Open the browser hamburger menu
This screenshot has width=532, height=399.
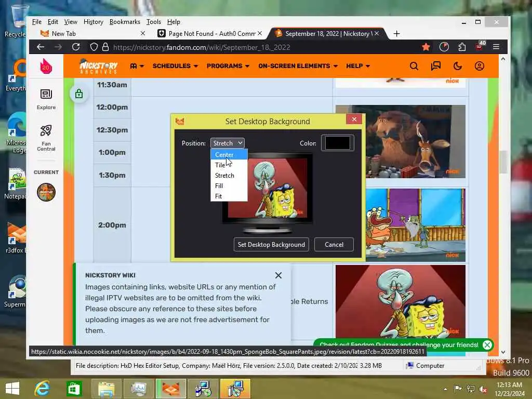(x=496, y=47)
